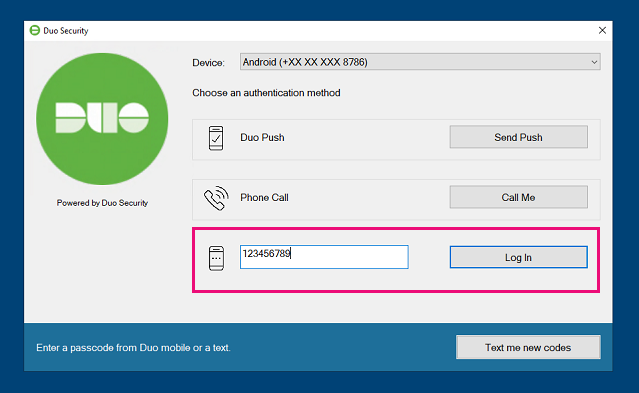Click the large green Duo logo
The height and width of the screenshot is (393, 639).
click(x=102, y=119)
